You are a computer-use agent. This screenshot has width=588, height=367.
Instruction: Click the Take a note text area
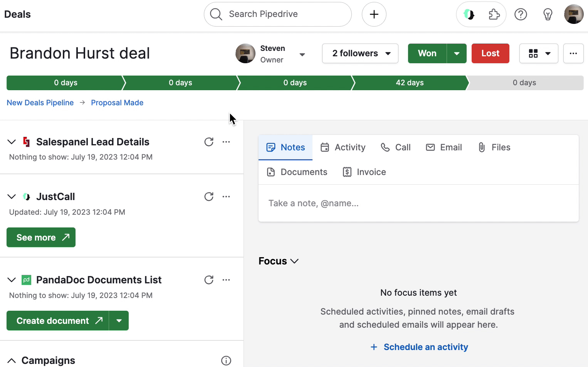pos(418,203)
